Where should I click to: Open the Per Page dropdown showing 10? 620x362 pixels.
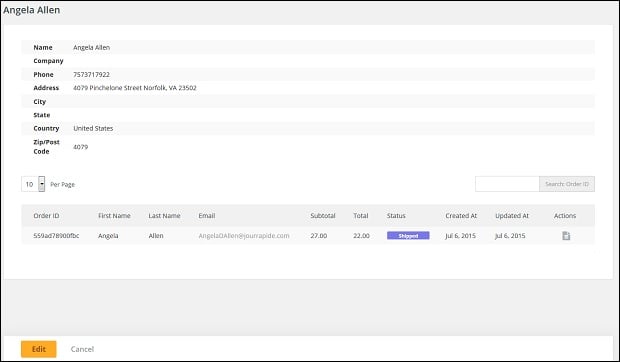click(33, 184)
